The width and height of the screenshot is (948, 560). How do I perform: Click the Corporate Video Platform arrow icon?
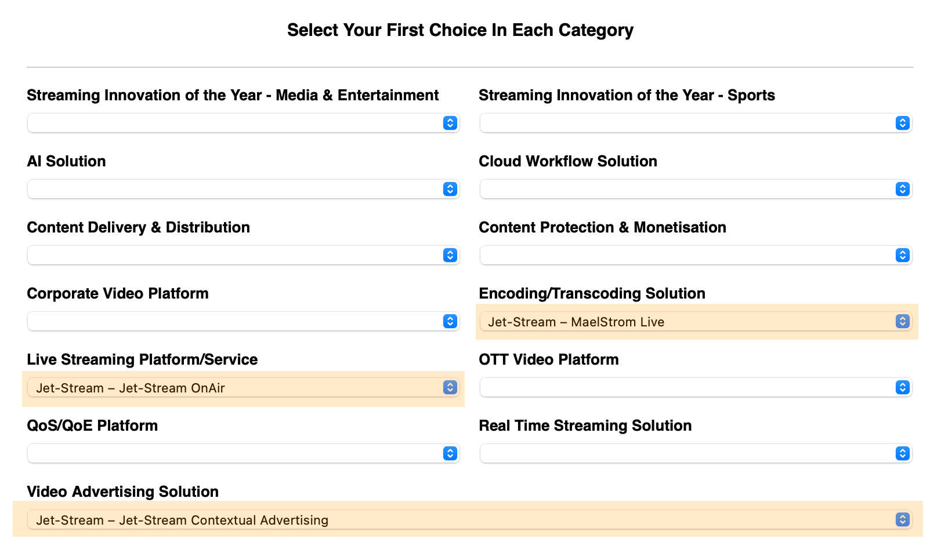coord(450,321)
